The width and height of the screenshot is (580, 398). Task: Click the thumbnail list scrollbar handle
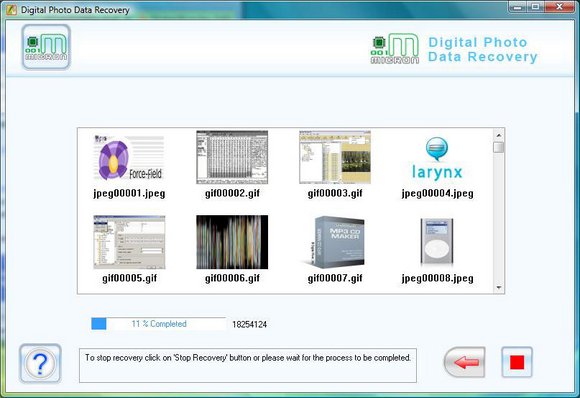pyautogui.click(x=499, y=147)
